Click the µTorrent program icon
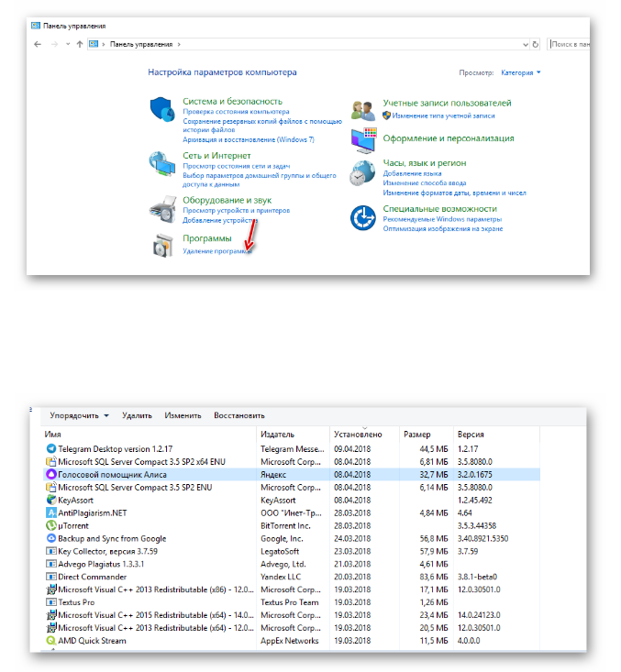This screenshot has height=672, width=621. (x=51, y=525)
